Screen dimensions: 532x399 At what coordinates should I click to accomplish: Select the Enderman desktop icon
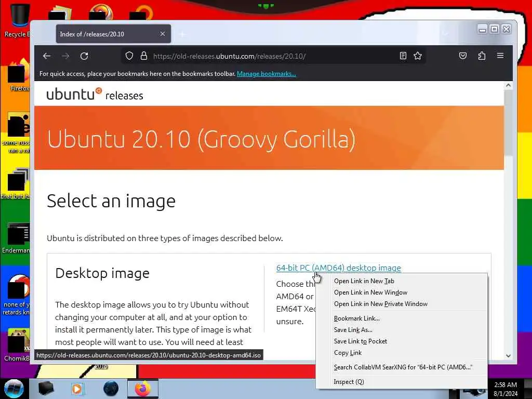pos(16,238)
